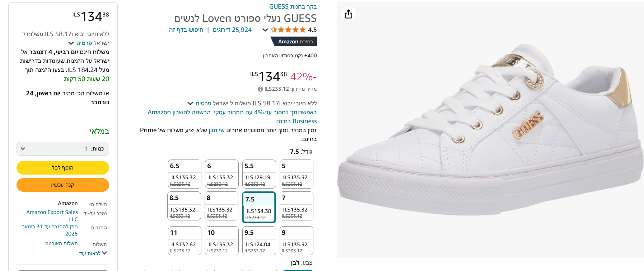
Task: Click the yellow 'הוסף לסל' add to cart button
Action: pos(63,168)
